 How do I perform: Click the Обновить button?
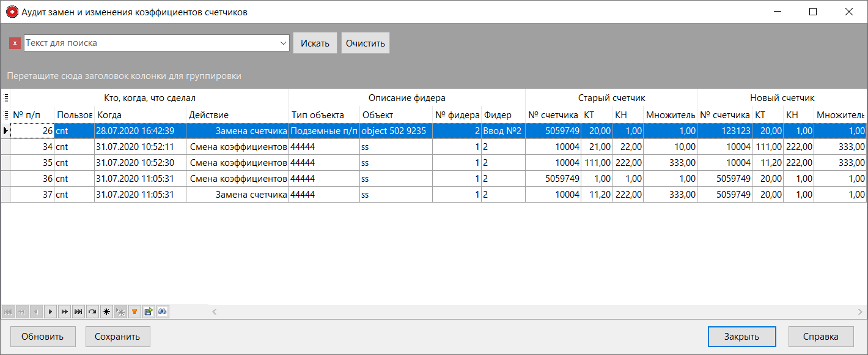42,336
